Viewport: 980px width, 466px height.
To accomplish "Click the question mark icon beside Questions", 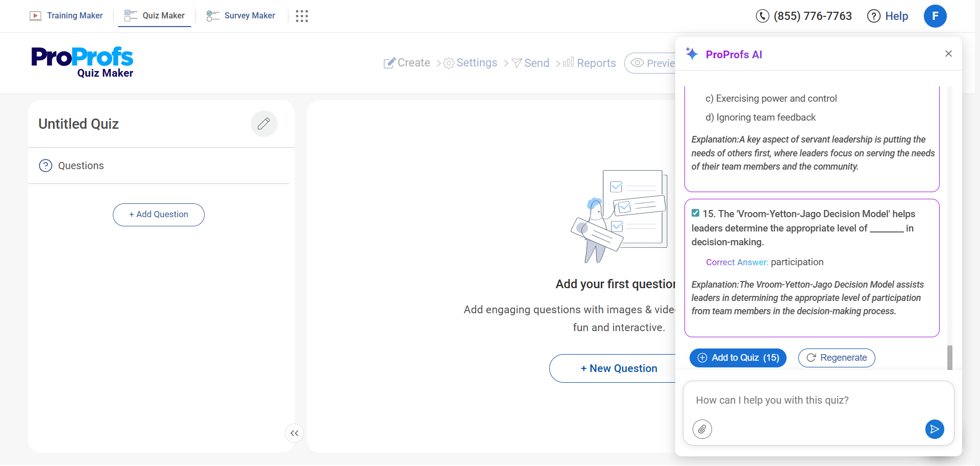I will [x=45, y=165].
